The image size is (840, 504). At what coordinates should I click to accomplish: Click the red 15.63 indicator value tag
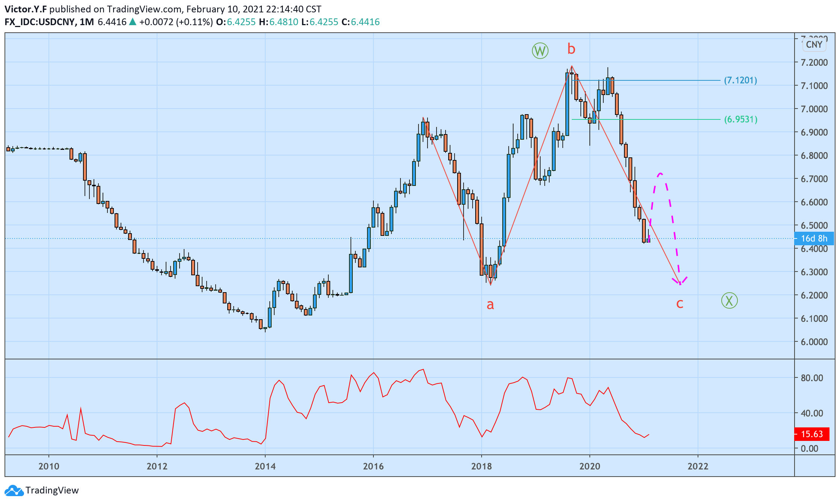(811, 434)
